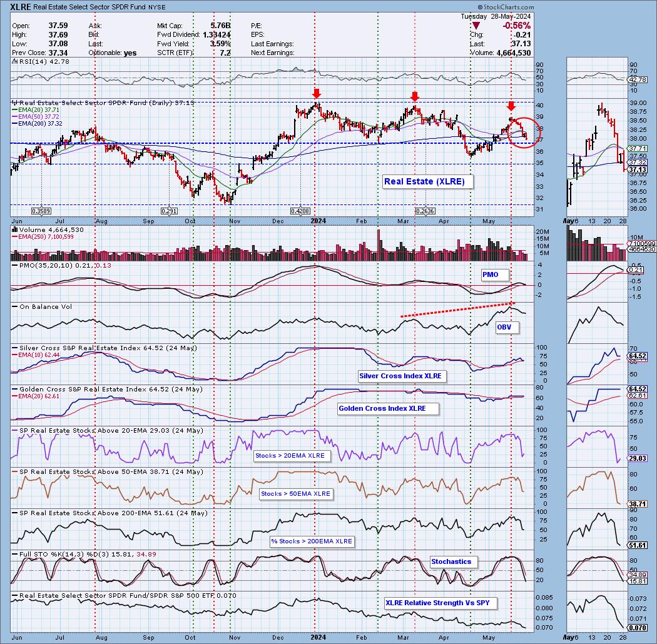Click the 'EMA(20) 37.71' price legend
Screen dimensions: 657x644
(38, 109)
